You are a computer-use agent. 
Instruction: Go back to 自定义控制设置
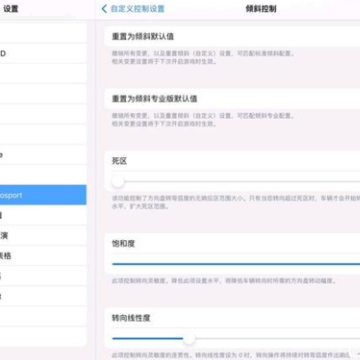coord(133,9)
